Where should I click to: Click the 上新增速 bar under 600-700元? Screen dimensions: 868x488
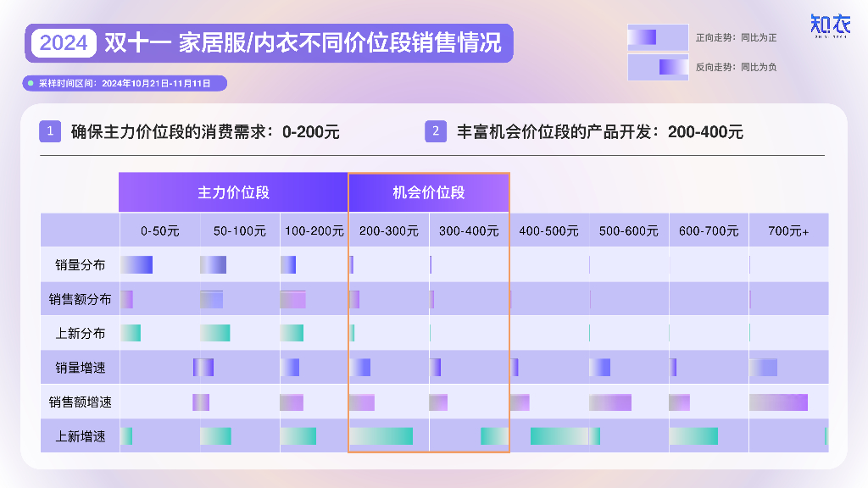click(693, 436)
